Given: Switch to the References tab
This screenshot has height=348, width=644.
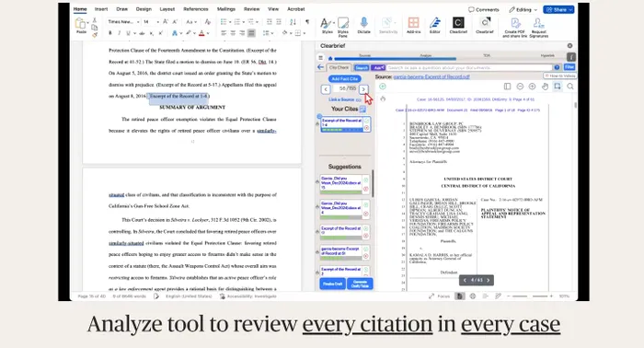Looking at the screenshot, I should click(195, 9).
